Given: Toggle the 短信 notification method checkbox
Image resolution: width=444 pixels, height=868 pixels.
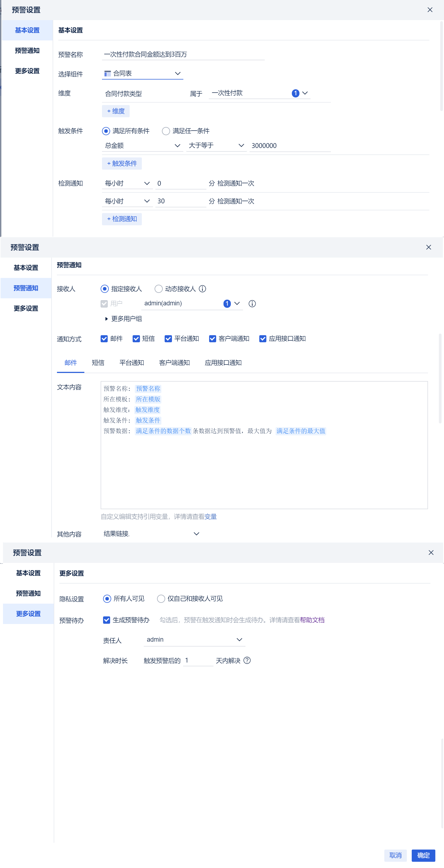Looking at the screenshot, I should tap(136, 339).
